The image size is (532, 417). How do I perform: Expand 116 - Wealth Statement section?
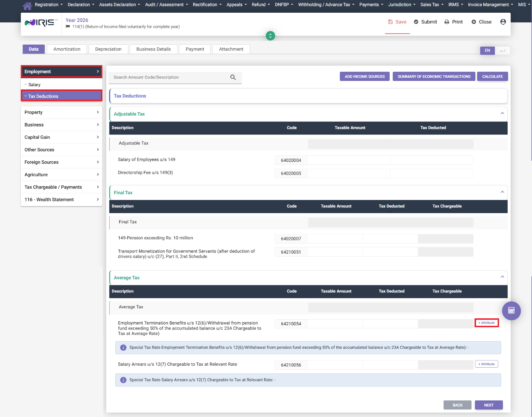click(61, 200)
